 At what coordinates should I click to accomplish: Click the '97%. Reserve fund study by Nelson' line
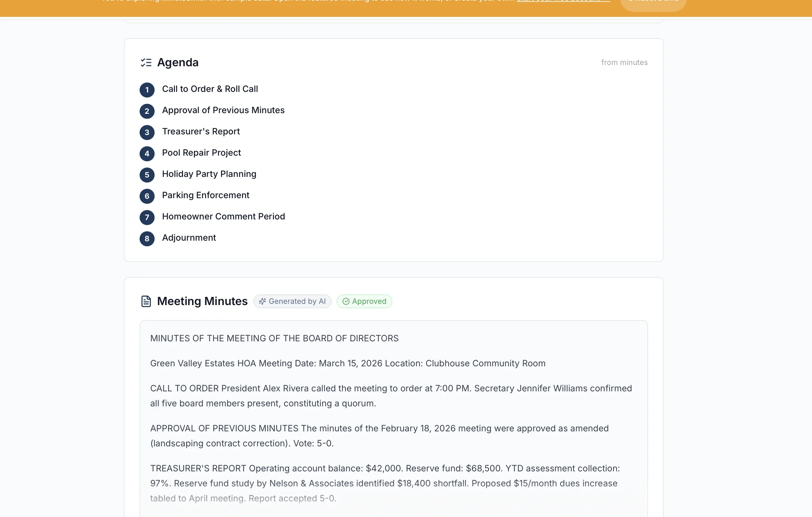coord(384,483)
